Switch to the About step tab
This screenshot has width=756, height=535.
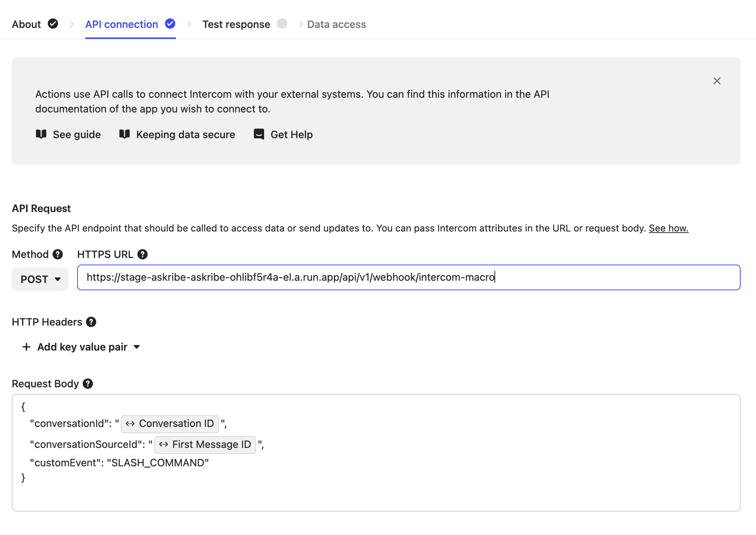[26, 24]
